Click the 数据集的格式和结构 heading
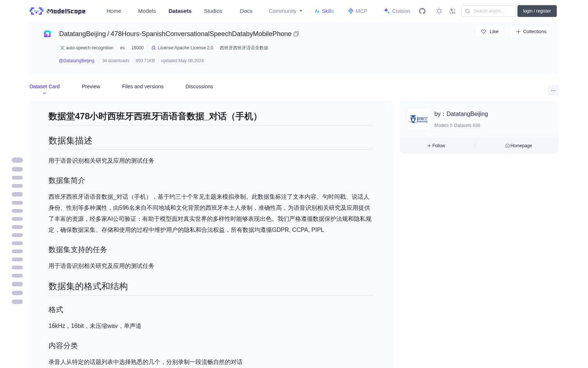 88,286
